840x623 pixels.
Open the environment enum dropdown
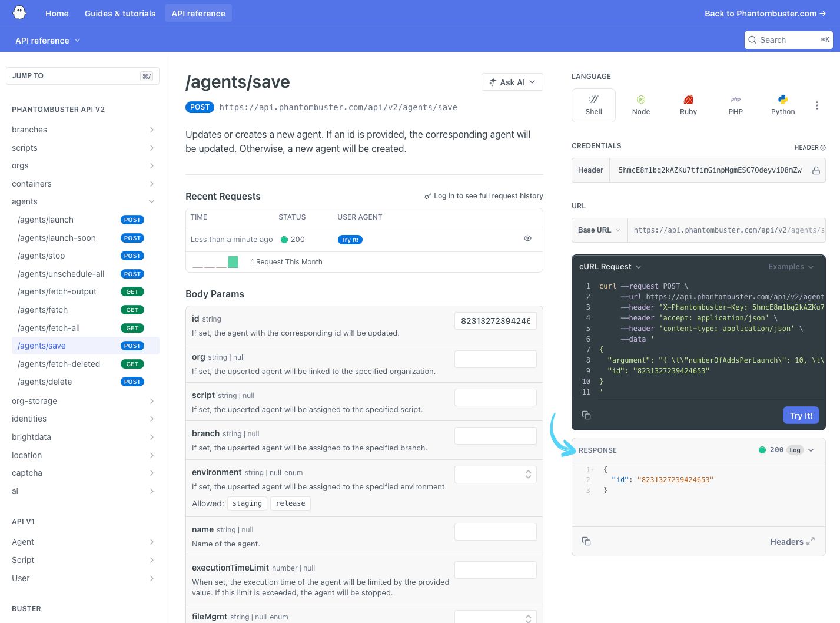coord(496,475)
